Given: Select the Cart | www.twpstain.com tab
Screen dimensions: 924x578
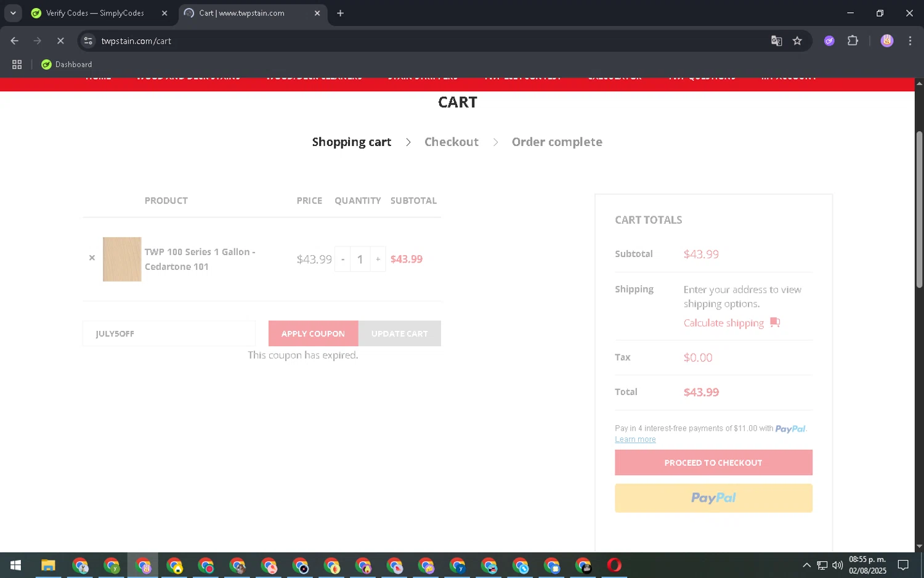Looking at the screenshot, I should (x=253, y=13).
